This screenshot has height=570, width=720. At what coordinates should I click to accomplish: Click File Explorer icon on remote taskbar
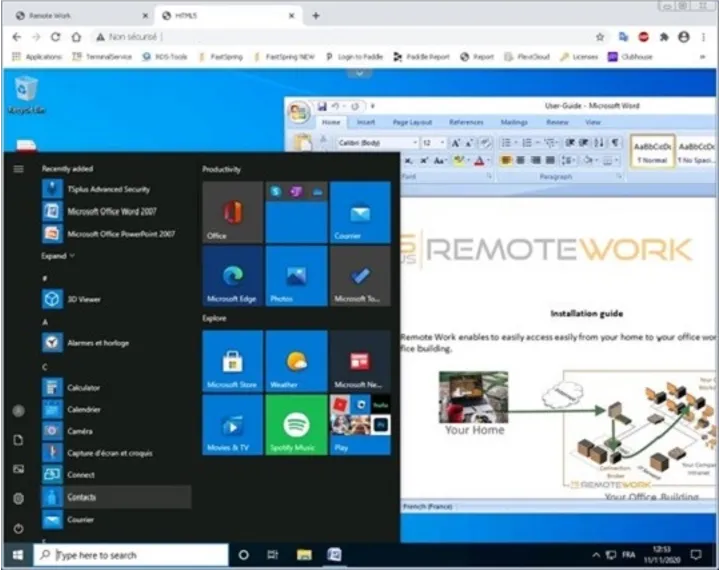click(304, 555)
